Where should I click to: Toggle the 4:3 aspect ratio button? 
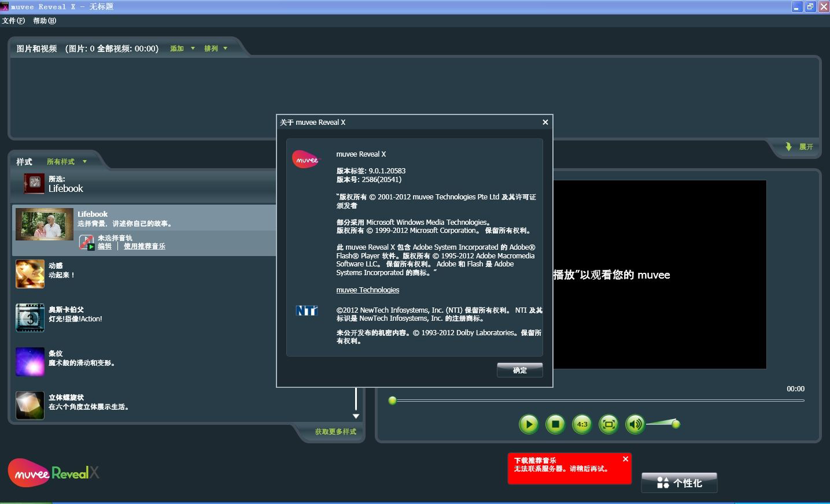pyautogui.click(x=582, y=424)
